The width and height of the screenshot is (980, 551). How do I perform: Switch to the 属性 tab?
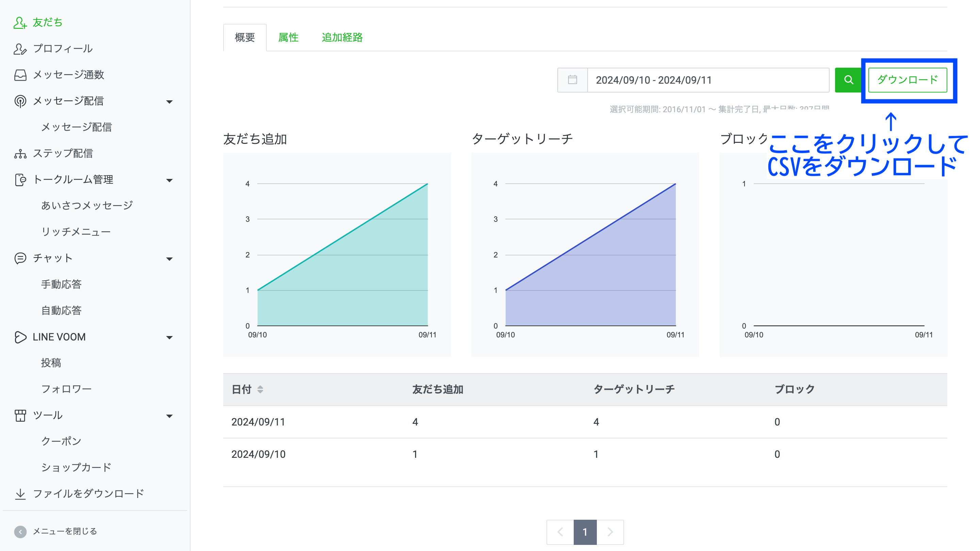[x=288, y=37]
